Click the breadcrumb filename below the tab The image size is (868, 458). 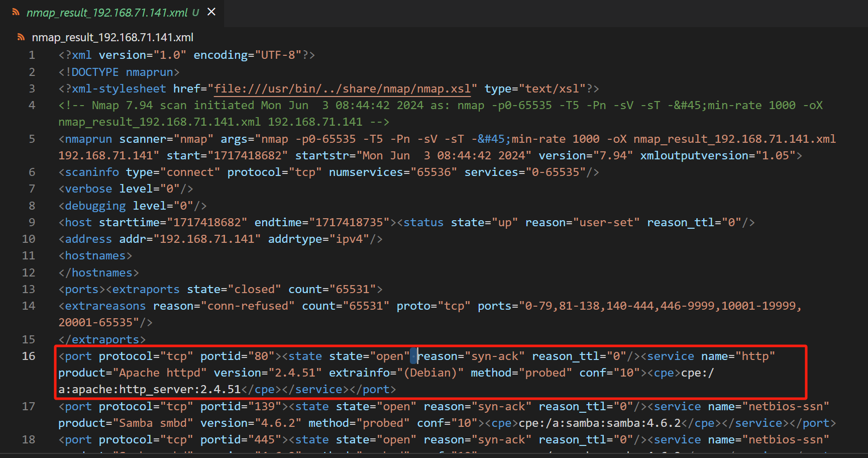112,37
